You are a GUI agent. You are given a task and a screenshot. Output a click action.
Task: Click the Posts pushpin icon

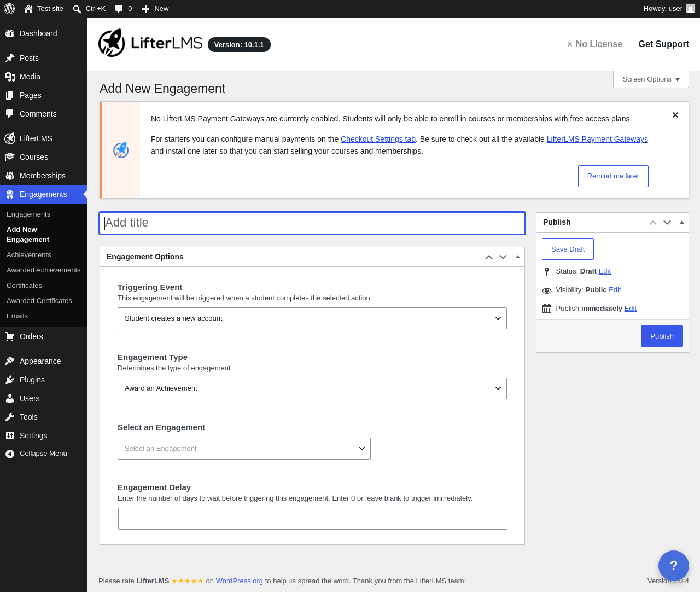click(x=10, y=58)
